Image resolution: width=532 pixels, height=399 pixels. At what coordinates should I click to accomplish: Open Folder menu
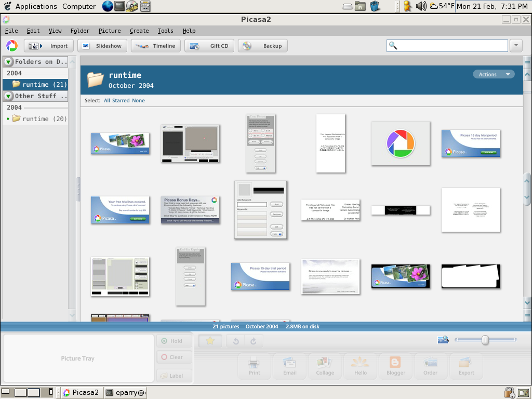click(x=80, y=31)
